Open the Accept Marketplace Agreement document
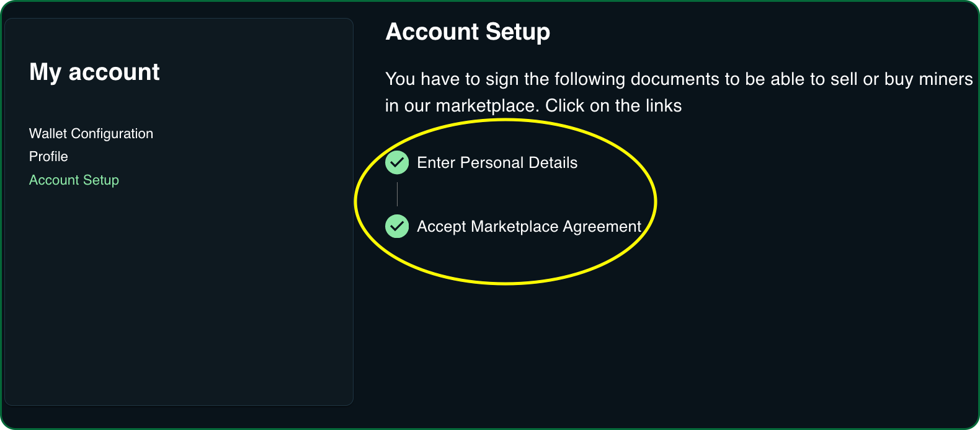980x430 pixels. (x=529, y=226)
